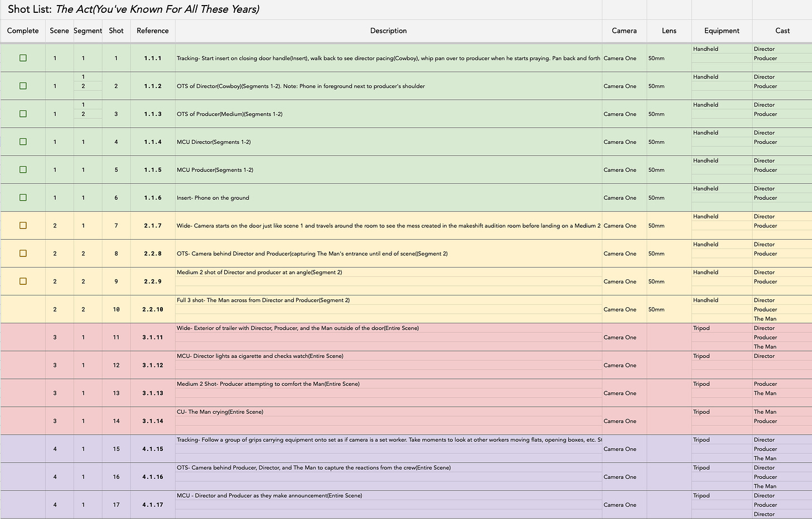Mark reference 2.1.7 as complete
This screenshot has height=519, width=812.
(23, 225)
